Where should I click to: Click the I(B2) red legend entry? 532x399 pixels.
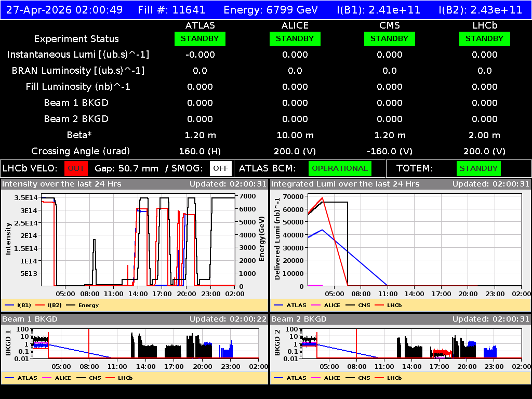coord(48,305)
